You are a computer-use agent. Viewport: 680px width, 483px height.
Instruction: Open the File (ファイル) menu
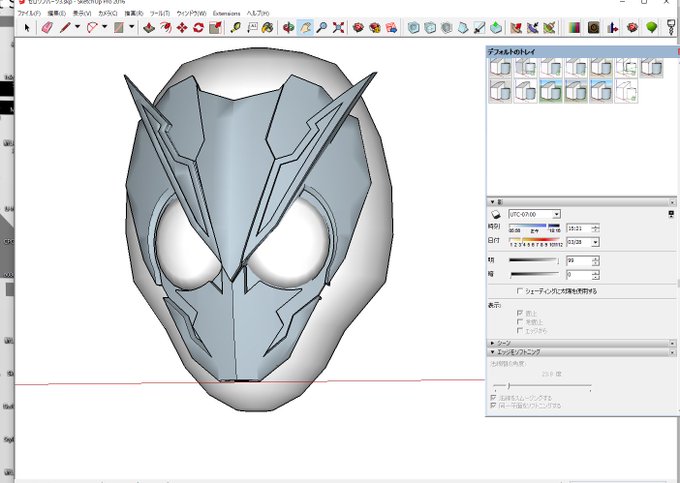coord(28,13)
